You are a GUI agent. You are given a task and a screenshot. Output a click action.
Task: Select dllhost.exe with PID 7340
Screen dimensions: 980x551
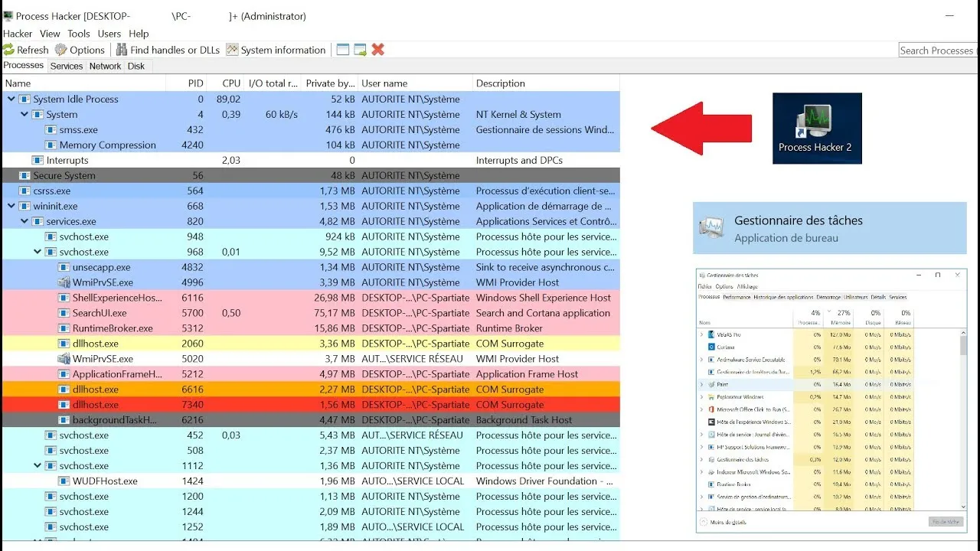pos(310,405)
